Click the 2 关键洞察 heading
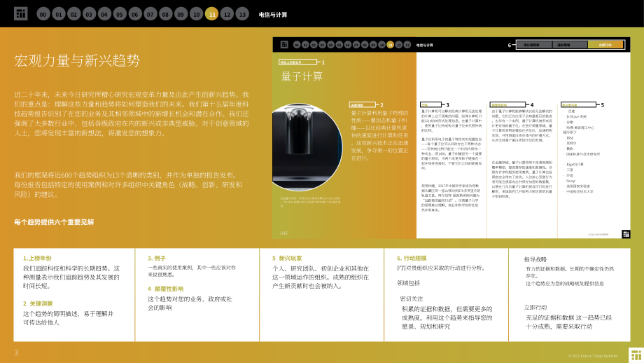The width and height of the screenshot is (644, 363). (38, 303)
